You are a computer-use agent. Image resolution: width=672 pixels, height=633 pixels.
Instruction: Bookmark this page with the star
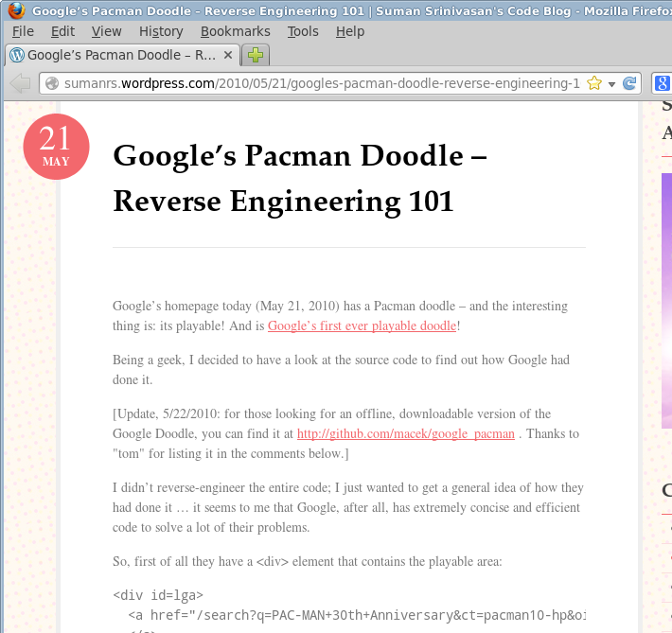pos(594,83)
